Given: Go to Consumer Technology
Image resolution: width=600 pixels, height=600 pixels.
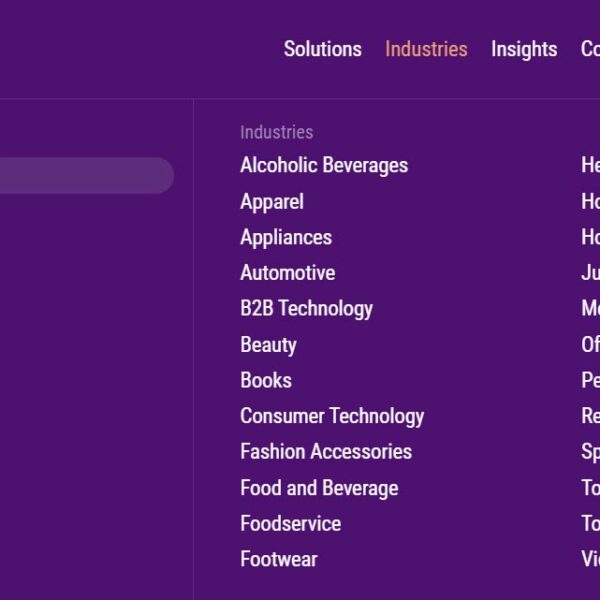Looking at the screenshot, I should [x=332, y=417].
